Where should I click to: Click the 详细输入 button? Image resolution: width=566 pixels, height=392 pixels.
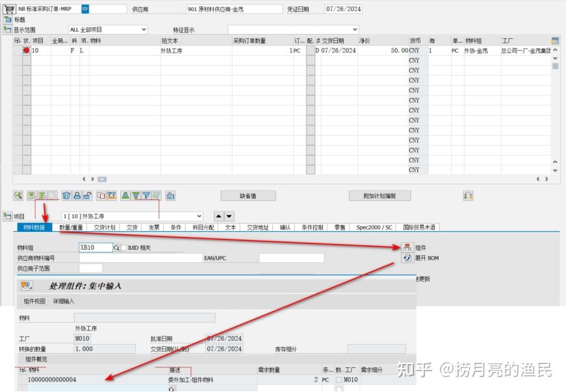tap(64, 301)
